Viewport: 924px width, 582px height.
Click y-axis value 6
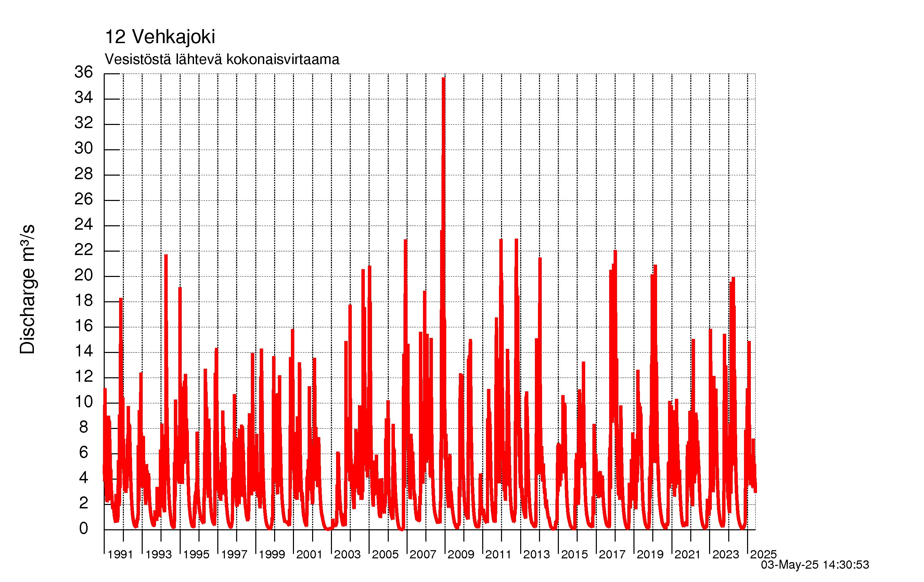pyautogui.click(x=84, y=453)
